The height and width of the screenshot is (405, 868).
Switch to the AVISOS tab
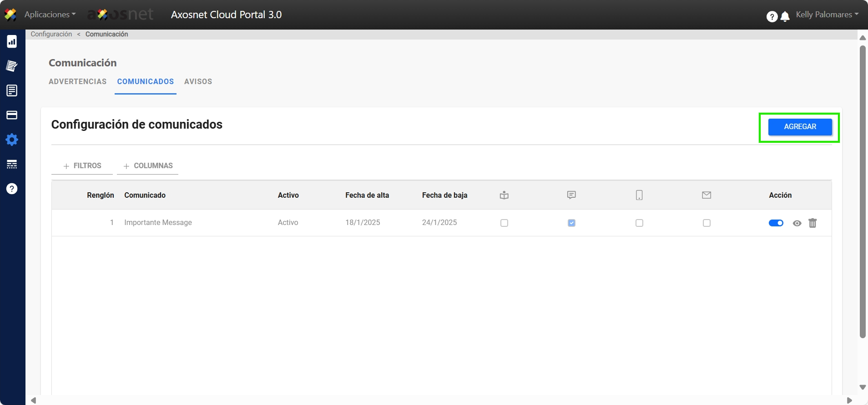(198, 82)
